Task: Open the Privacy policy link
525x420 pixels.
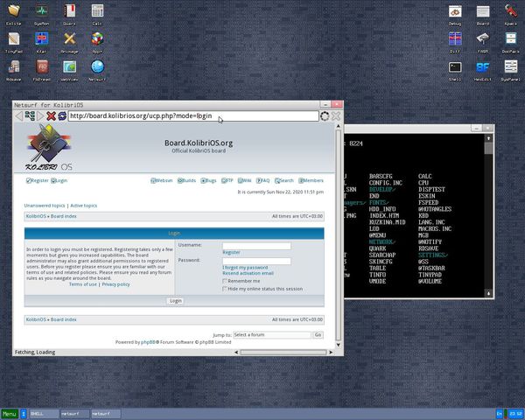Action: [115, 284]
